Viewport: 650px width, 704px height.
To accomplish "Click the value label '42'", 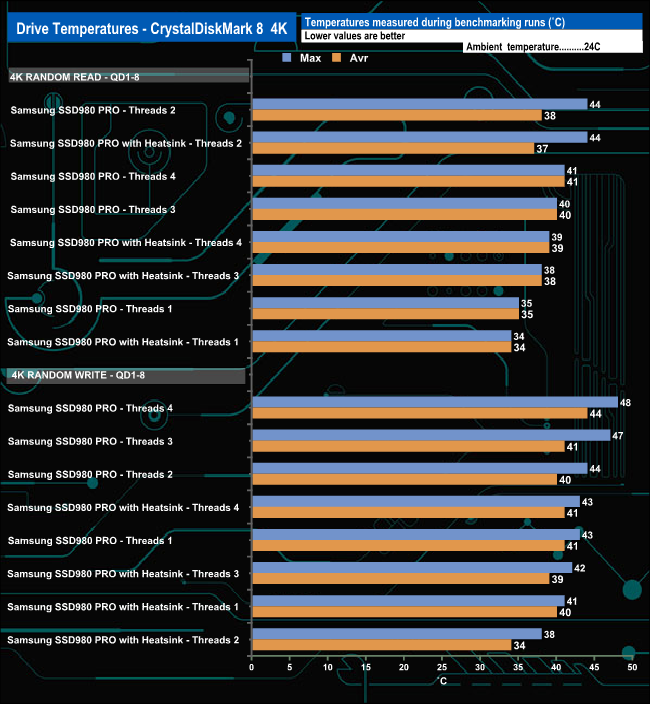I will (580, 568).
